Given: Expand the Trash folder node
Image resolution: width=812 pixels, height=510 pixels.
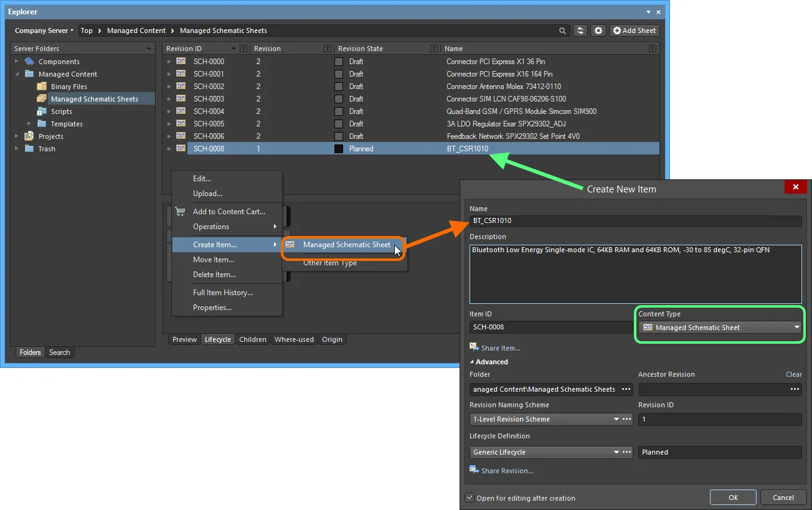Looking at the screenshot, I should point(17,149).
